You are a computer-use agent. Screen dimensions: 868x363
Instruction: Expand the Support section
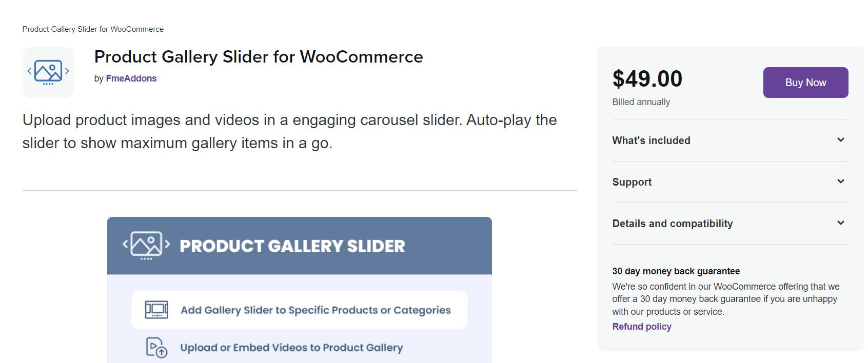click(730, 182)
